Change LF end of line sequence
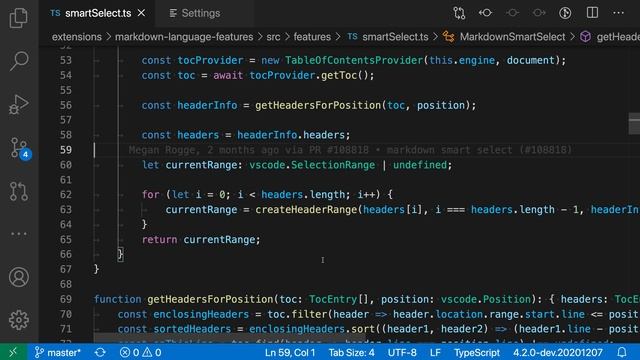640x360 pixels. coord(435,352)
